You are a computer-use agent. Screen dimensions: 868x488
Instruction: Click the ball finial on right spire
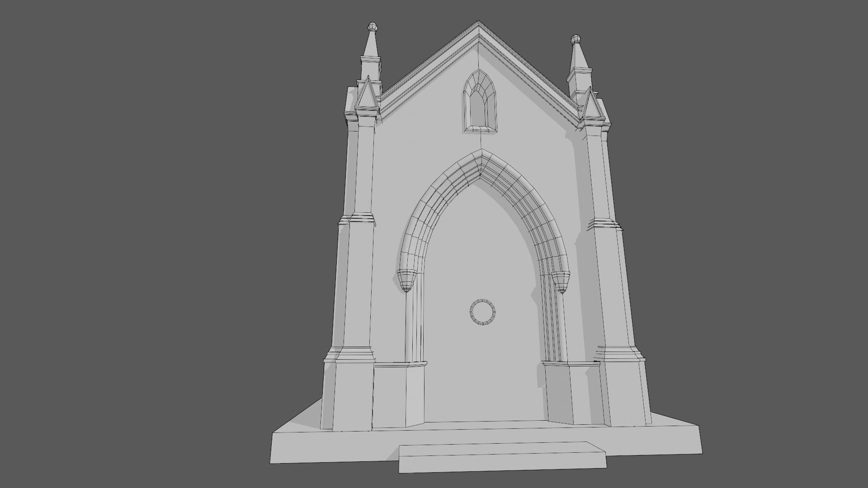[575, 39]
